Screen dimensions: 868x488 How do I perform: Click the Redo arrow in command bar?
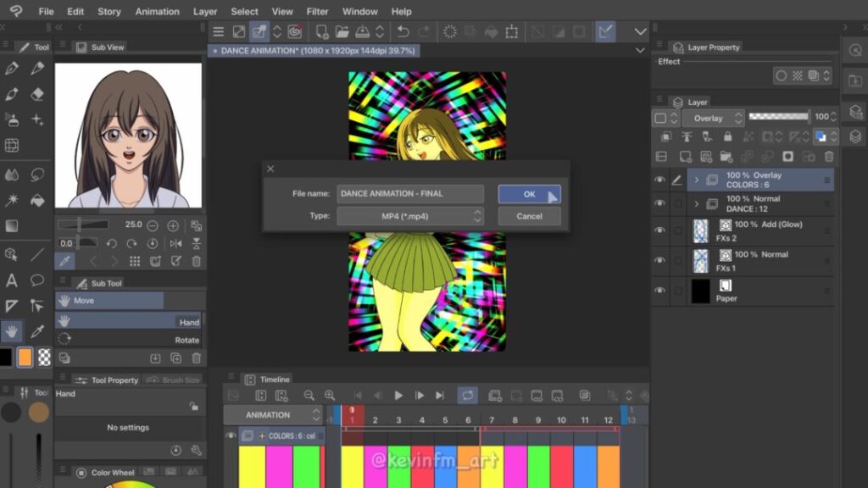[424, 31]
